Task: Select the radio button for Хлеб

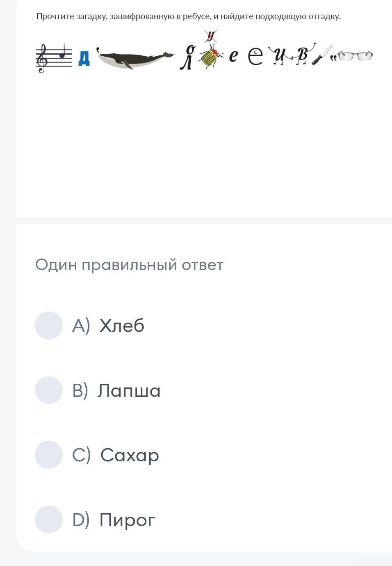Action: click(x=49, y=325)
